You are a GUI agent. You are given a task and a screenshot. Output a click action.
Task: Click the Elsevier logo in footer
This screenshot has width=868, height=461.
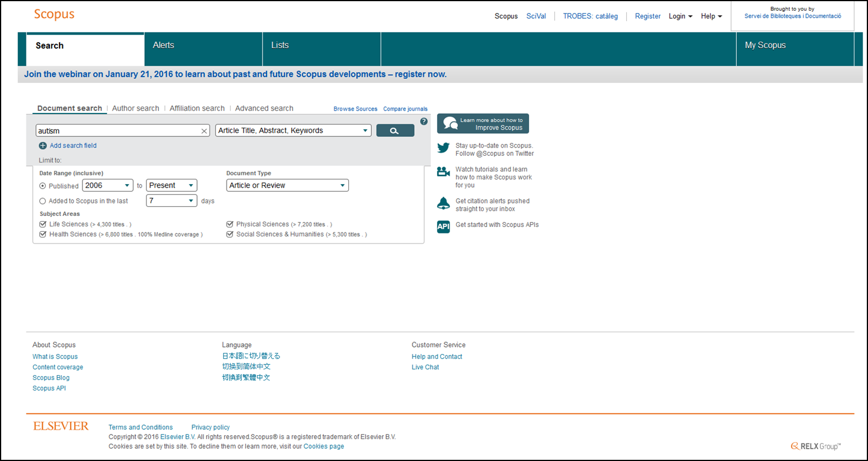(61, 426)
